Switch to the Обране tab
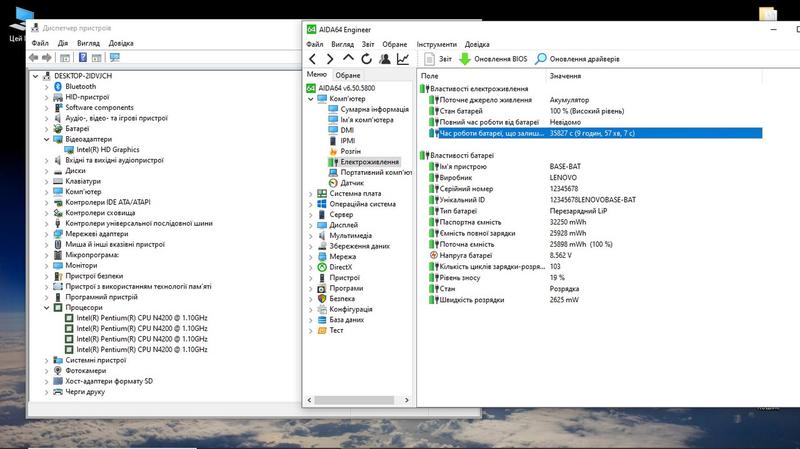 348,76
